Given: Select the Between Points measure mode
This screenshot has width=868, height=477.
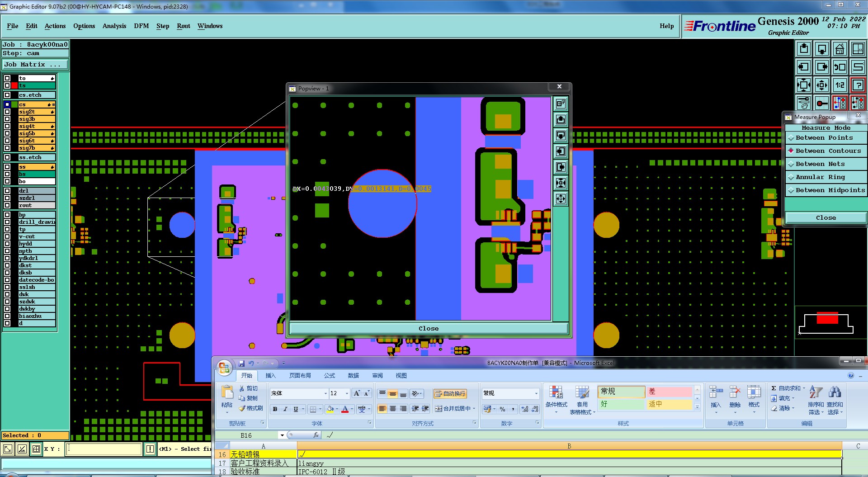Looking at the screenshot, I should point(826,138).
